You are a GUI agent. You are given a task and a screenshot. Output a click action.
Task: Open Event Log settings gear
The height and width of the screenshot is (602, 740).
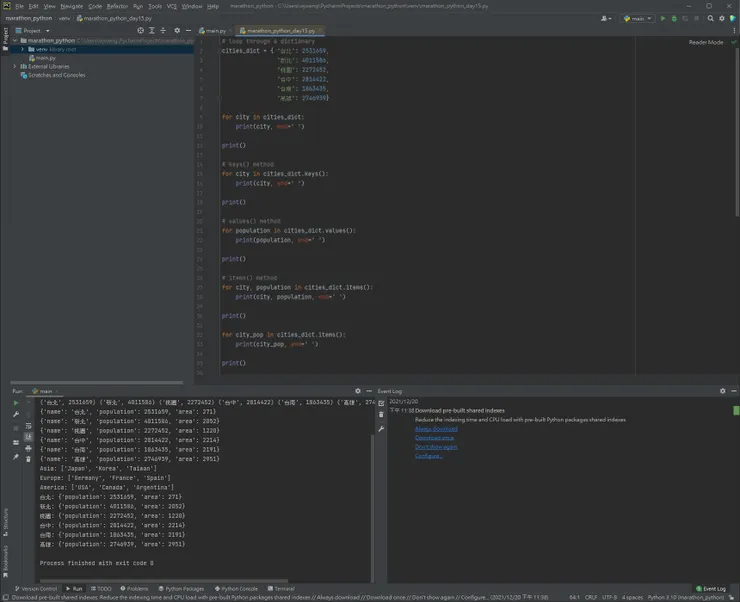pos(723,391)
